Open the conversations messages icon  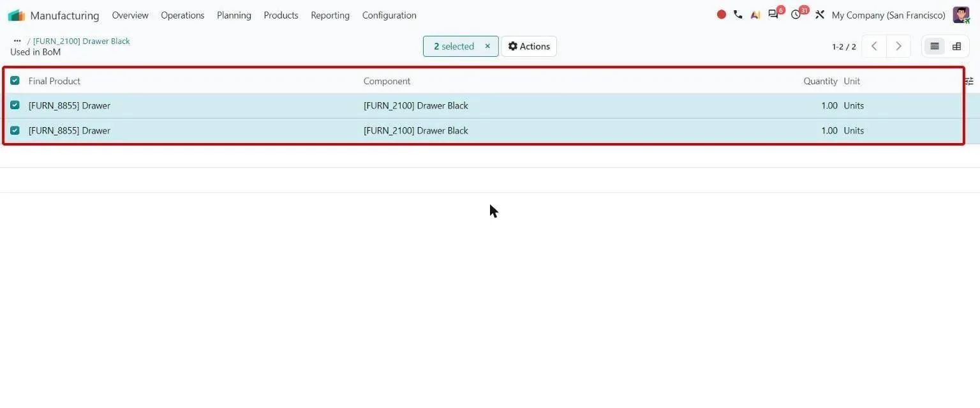(x=773, y=15)
